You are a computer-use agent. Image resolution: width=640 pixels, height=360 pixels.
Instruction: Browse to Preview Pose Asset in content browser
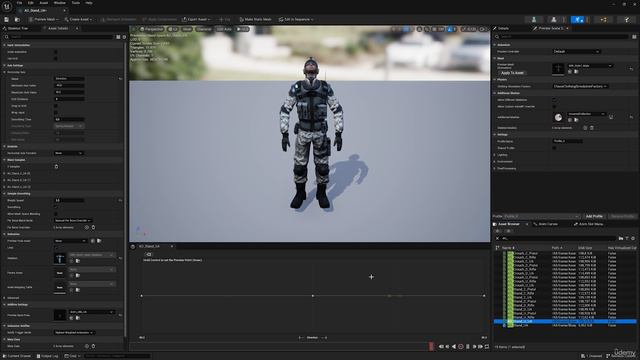pyautogui.click(x=99, y=241)
